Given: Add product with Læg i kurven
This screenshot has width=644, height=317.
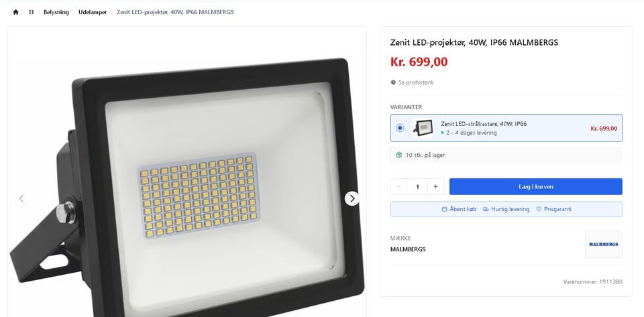Looking at the screenshot, I should 535,186.
